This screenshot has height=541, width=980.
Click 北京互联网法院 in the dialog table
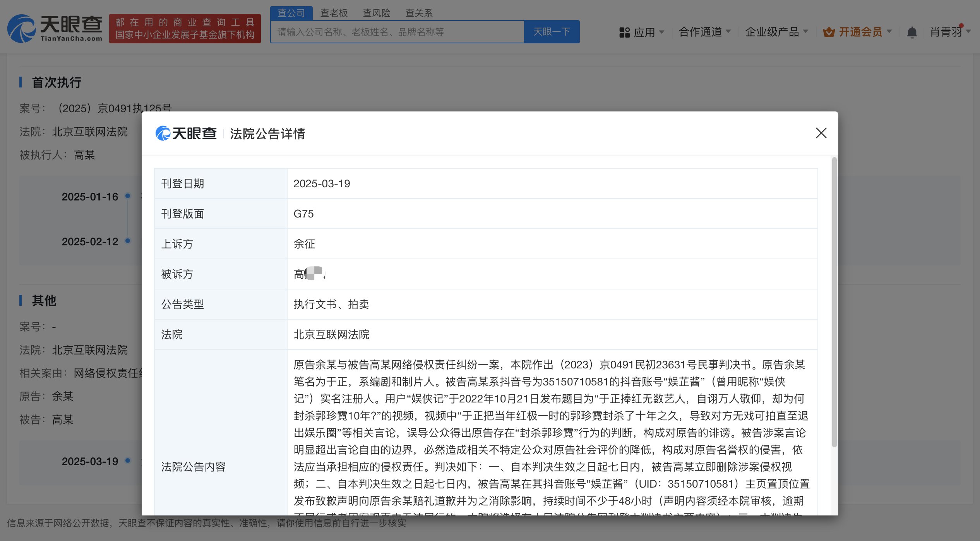click(331, 334)
